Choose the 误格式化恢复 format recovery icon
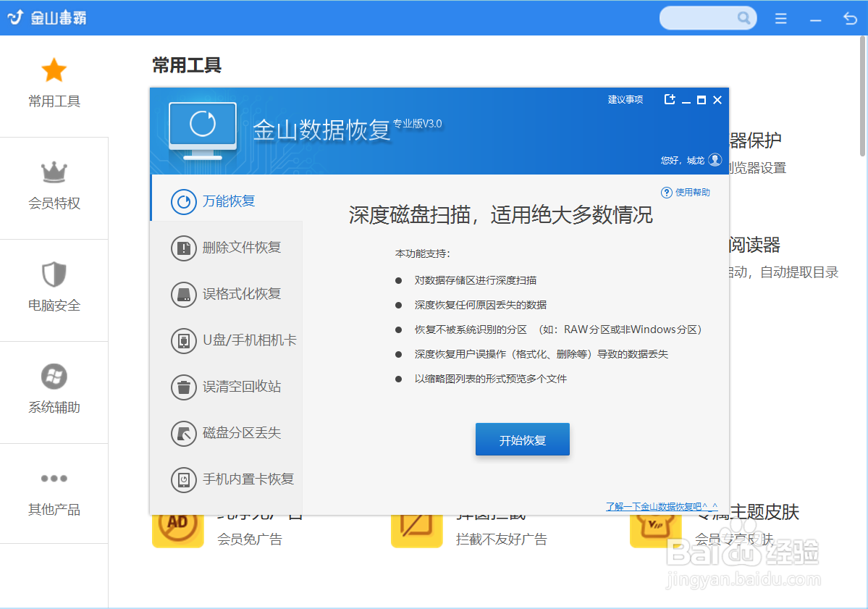Viewport: 868px width, 609px height. [232, 294]
